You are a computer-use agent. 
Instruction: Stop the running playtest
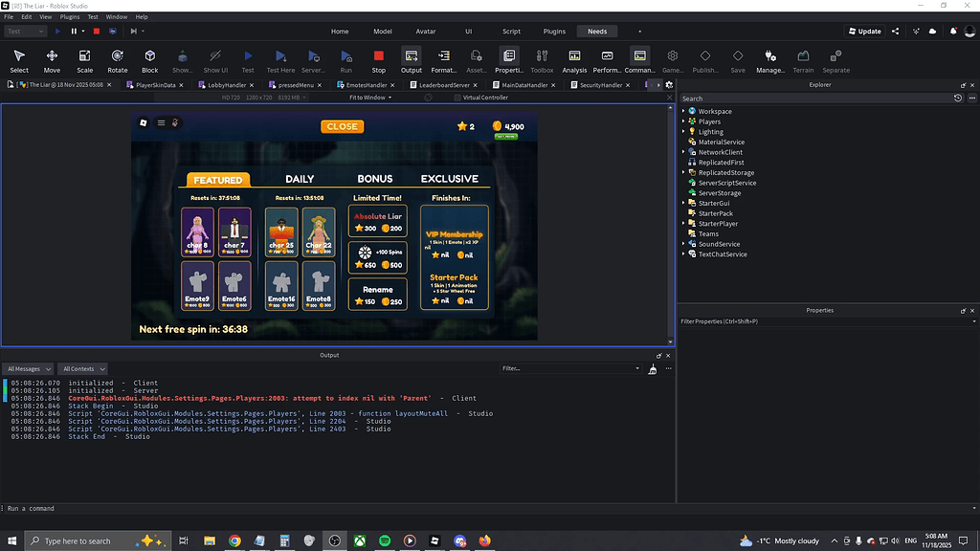378,60
